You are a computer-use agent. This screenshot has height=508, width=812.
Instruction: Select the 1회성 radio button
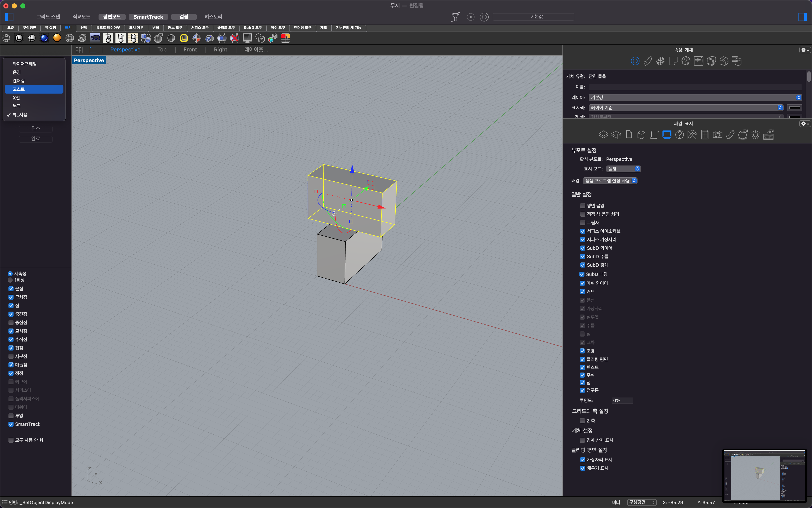tap(10, 280)
